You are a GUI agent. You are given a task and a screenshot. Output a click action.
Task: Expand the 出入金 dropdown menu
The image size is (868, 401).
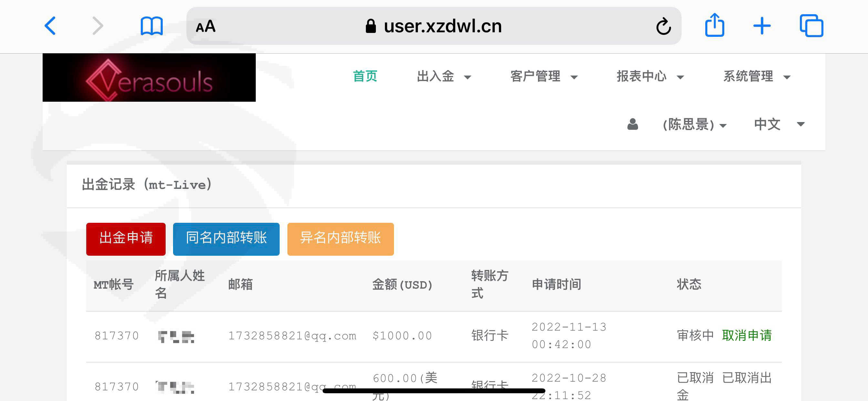point(444,77)
